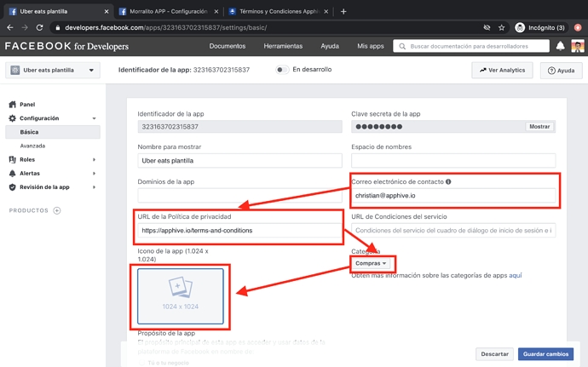
Task: Click the Panel home icon in sidebar
Action: point(12,105)
